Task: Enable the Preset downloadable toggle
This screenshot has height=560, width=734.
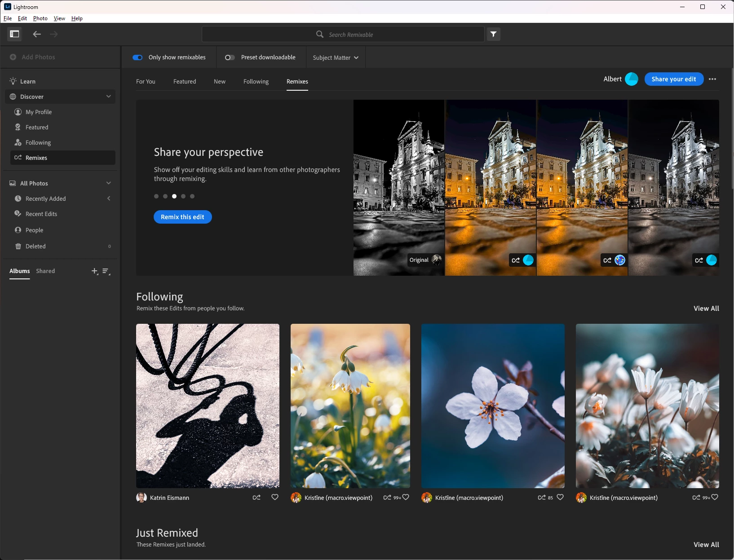Action: 230,57
